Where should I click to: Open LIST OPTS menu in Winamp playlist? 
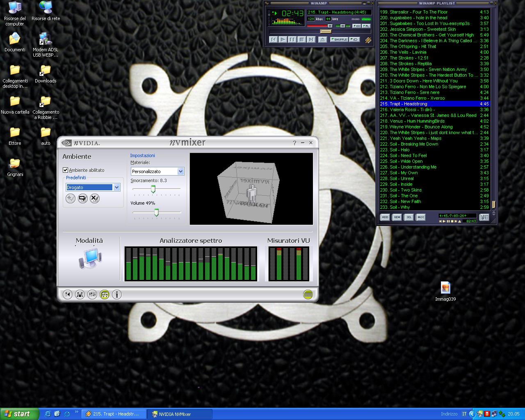(484, 217)
